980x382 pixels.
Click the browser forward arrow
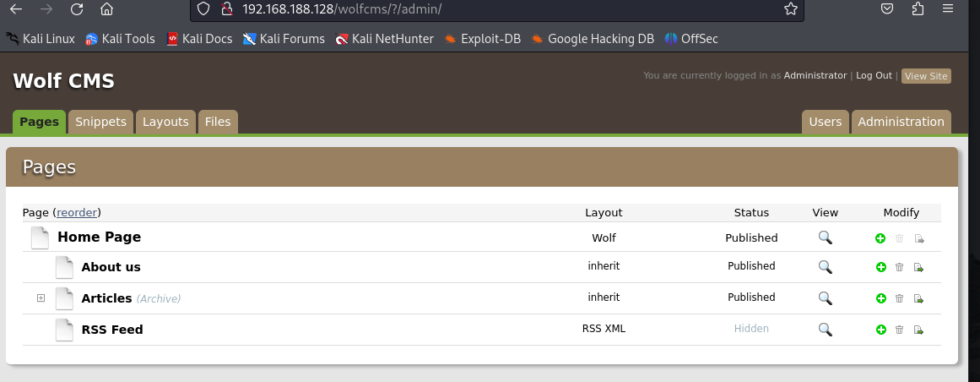coord(46,8)
